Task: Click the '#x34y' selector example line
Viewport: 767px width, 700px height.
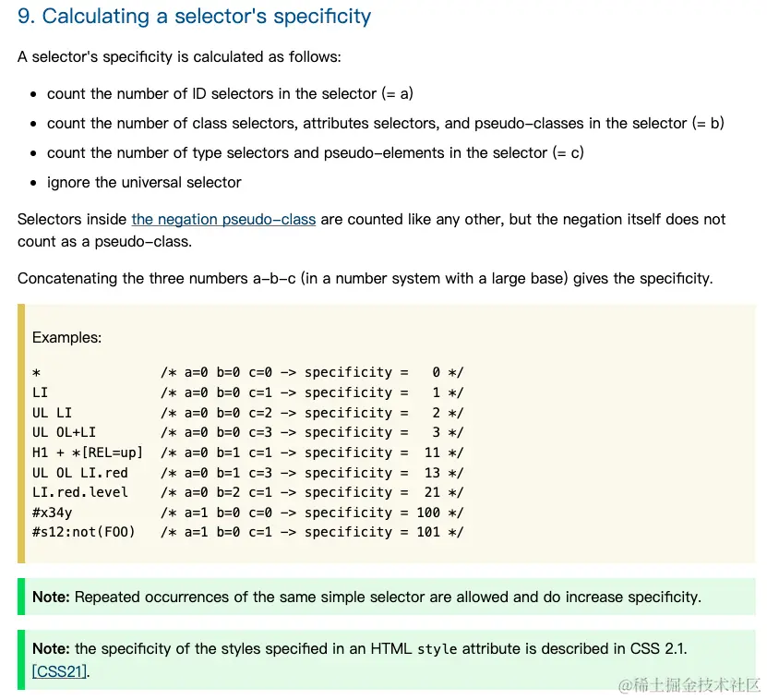Action: pos(247,513)
